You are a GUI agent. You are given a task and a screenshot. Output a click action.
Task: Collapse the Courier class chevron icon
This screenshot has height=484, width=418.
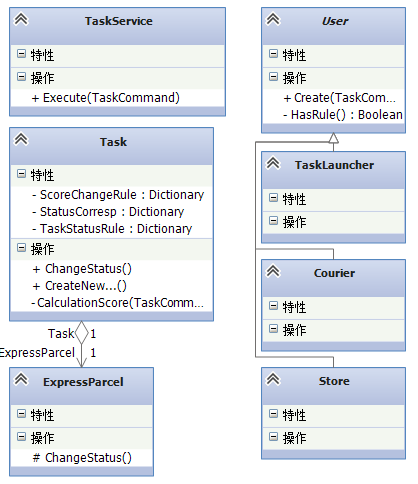(x=273, y=271)
